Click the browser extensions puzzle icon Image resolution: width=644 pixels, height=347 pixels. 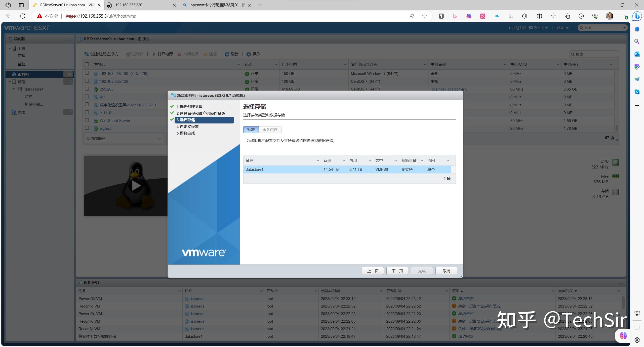click(524, 16)
